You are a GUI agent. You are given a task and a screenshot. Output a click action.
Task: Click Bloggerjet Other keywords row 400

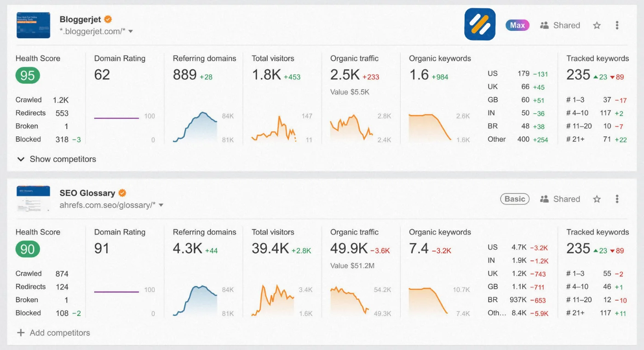(518, 139)
